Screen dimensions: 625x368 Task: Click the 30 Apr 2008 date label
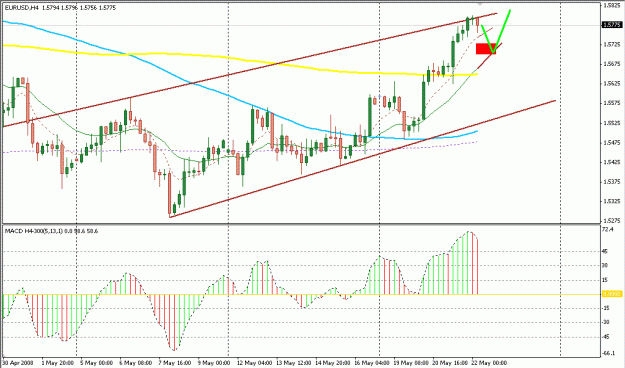17,363
